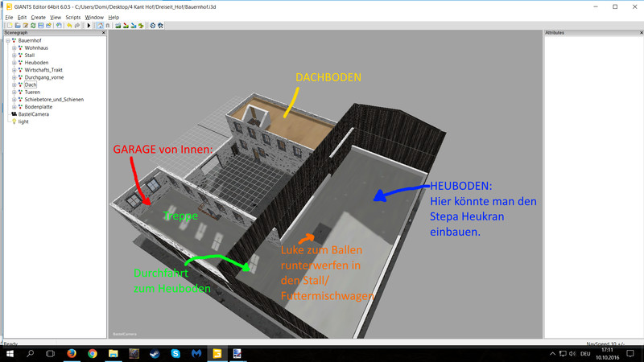Select the Dach transform group
This screenshot has height=362, width=644.
pyautogui.click(x=30, y=84)
